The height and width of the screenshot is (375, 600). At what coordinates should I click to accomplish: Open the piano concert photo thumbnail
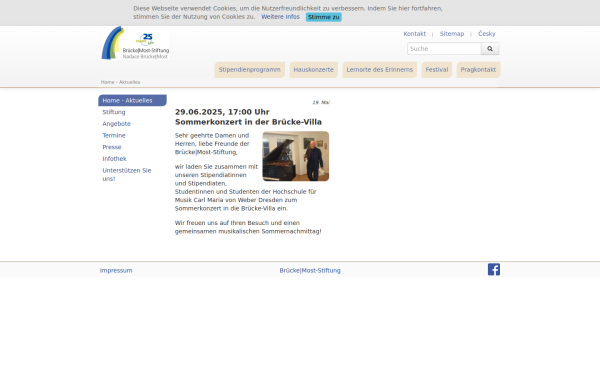[x=295, y=156]
